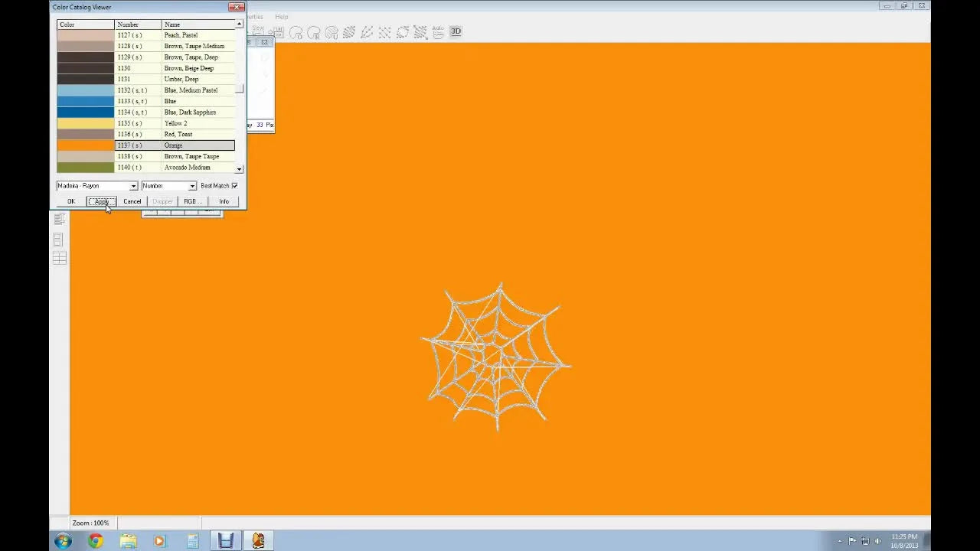Open the Properties menu

tap(254, 16)
